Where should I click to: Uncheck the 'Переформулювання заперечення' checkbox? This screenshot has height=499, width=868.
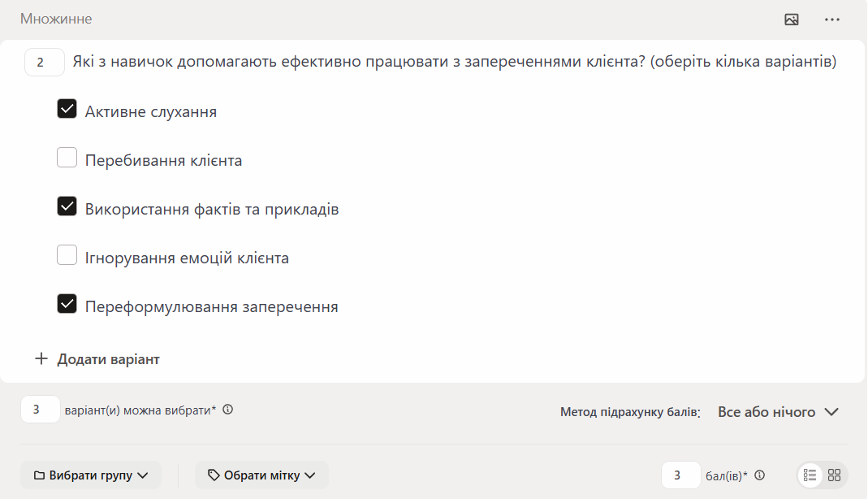67,304
